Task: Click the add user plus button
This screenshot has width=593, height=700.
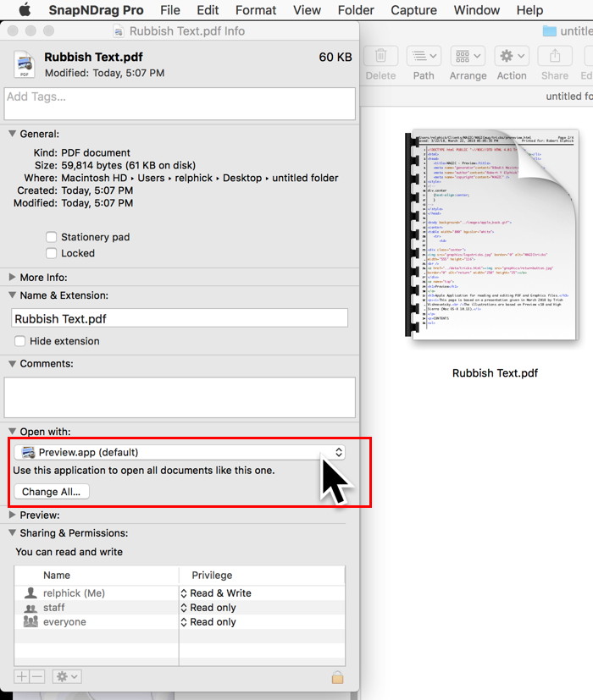Action: pyautogui.click(x=21, y=677)
